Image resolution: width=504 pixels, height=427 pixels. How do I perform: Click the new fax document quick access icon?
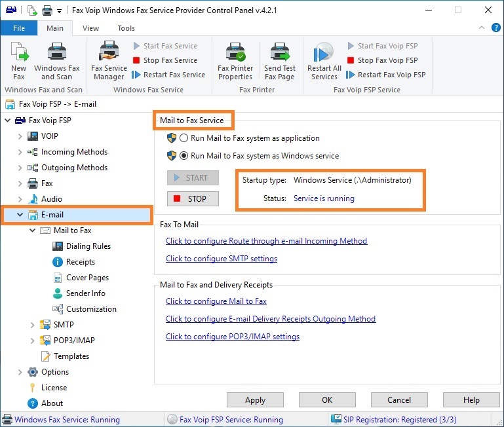click(32, 10)
